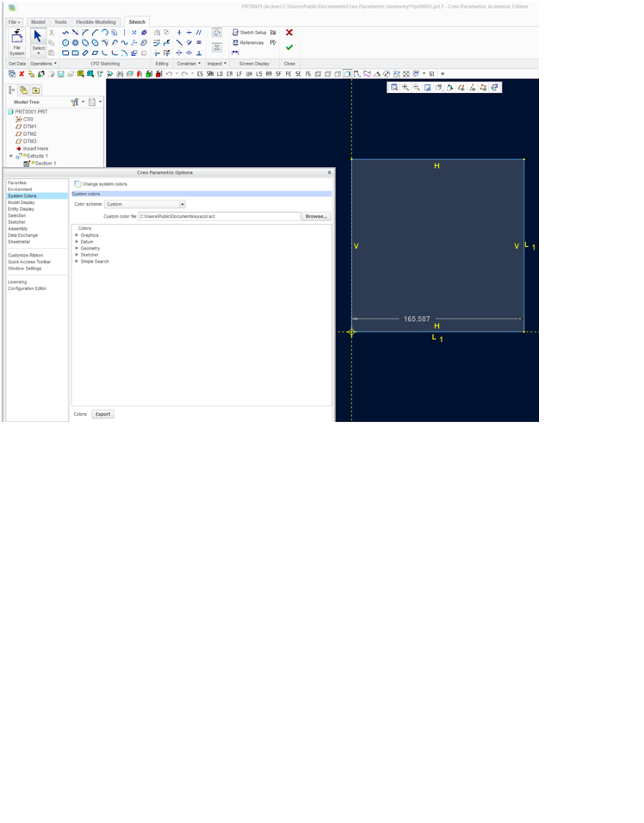Open the File menu

pos(14,22)
